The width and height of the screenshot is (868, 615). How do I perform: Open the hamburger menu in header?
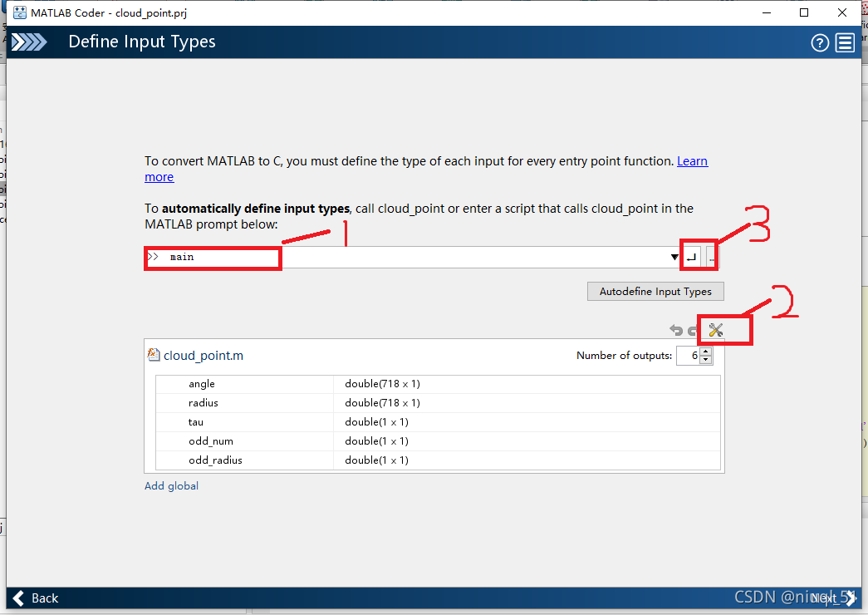846,42
